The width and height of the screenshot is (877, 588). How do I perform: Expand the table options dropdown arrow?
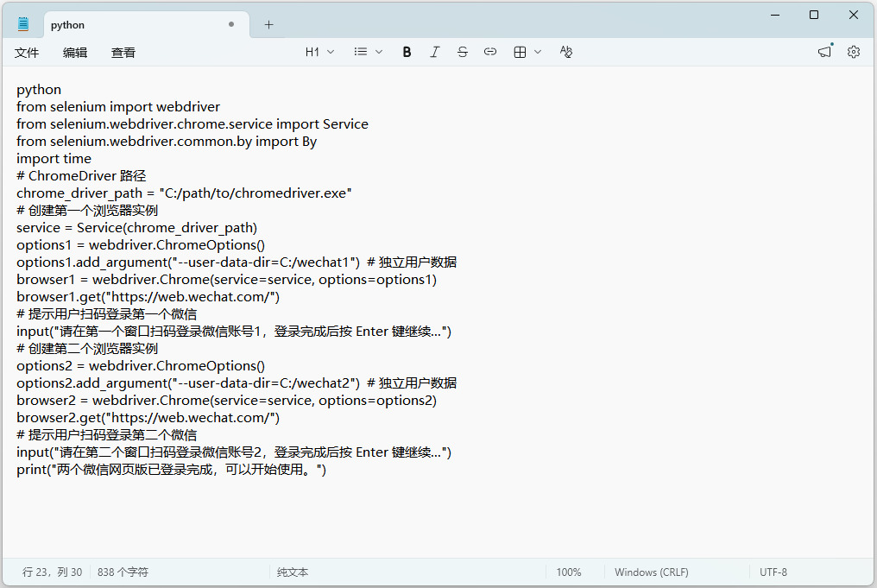[538, 52]
